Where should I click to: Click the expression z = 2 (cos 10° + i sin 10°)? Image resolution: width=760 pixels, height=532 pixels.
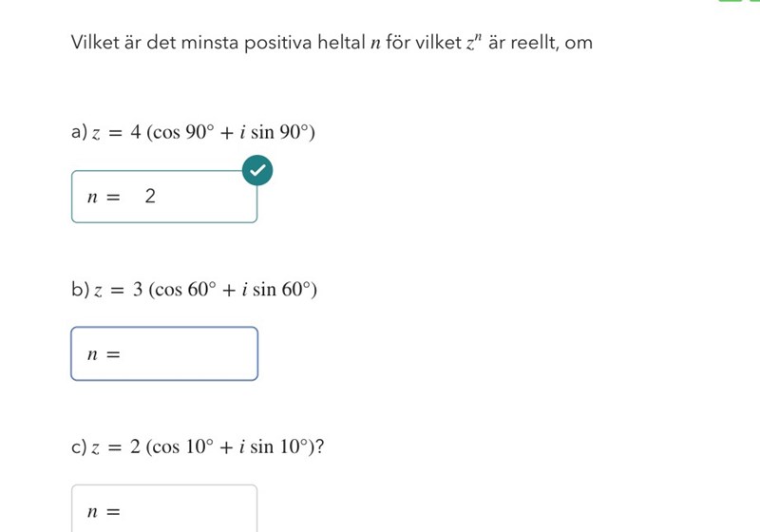click(207, 446)
